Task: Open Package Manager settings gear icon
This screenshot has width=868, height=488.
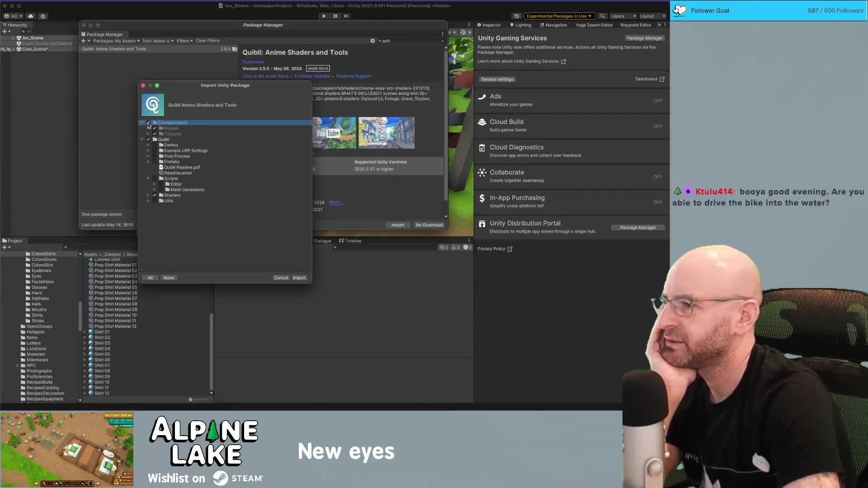Action: tap(373, 41)
